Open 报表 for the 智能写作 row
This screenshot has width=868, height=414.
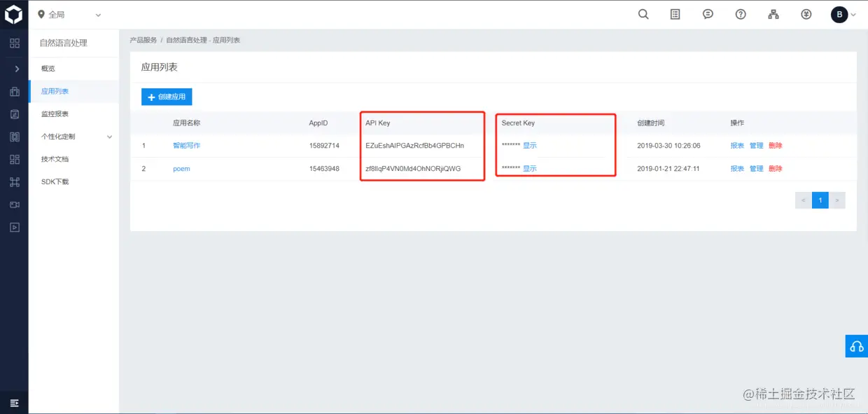[737, 146]
